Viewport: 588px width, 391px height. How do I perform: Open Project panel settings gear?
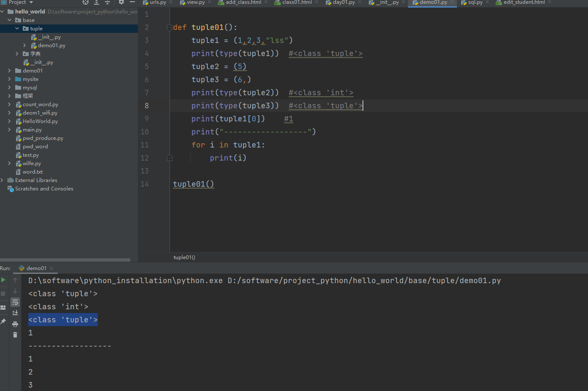[x=121, y=2]
